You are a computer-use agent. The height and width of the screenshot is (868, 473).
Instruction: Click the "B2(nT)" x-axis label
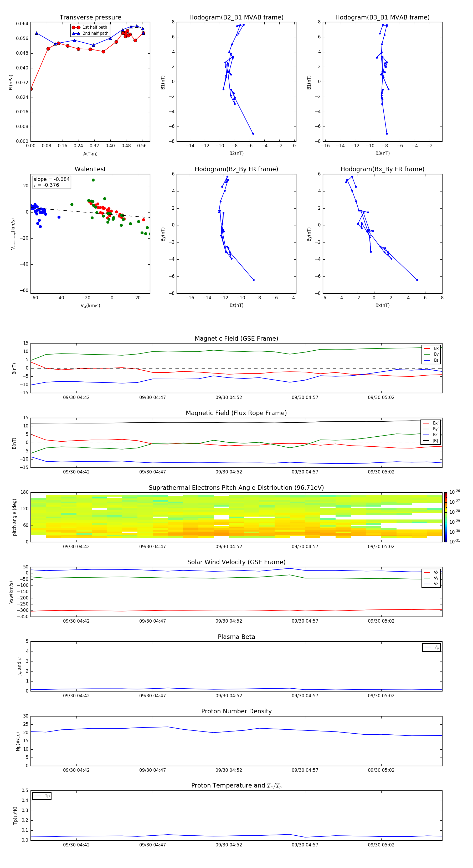[236, 153]
